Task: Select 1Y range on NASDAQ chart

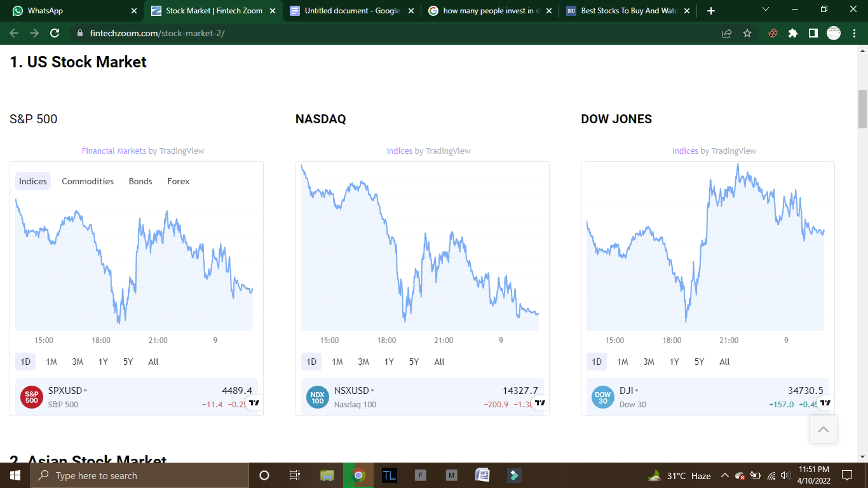Action: [389, 362]
